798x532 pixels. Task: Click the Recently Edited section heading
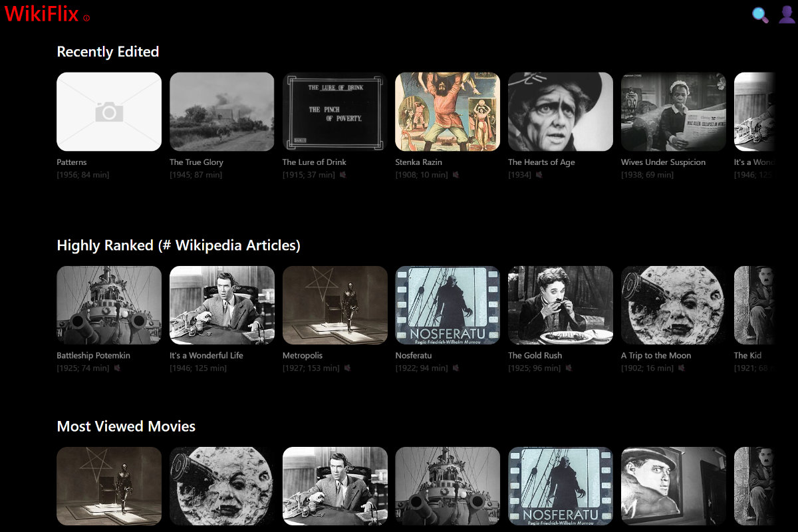[108, 52]
